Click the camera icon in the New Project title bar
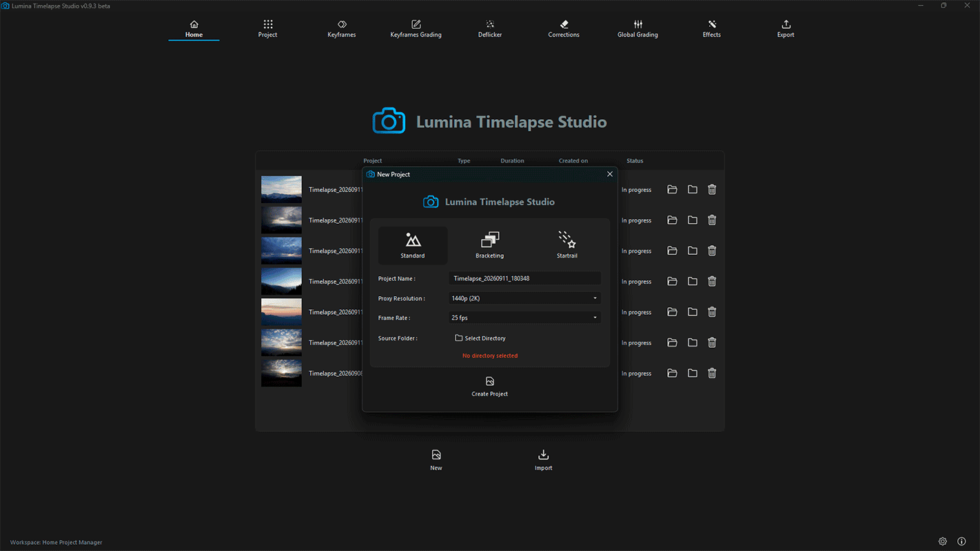Image resolution: width=980 pixels, height=551 pixels. (x=371, y=174)
